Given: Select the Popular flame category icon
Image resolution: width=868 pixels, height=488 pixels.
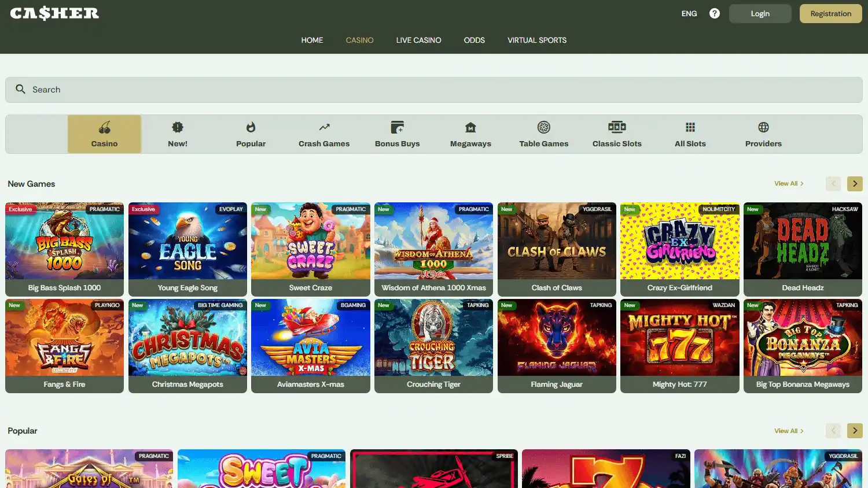Looking at the screenshot, I should pyautogui.click(x=251, y=127).
